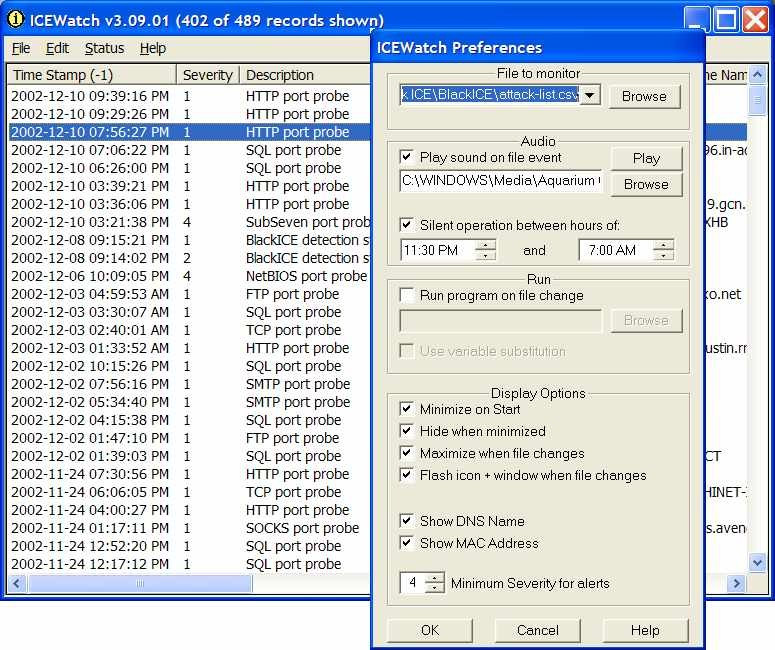Increase the 7:00 AM end time
This screenshot has width=775, height=650.
coord(663,245)
